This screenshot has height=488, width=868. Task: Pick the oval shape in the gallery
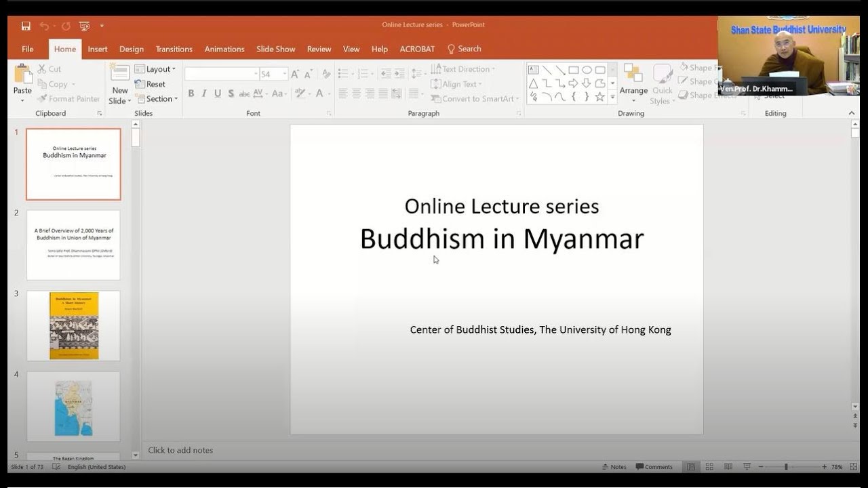click(587, 69)
